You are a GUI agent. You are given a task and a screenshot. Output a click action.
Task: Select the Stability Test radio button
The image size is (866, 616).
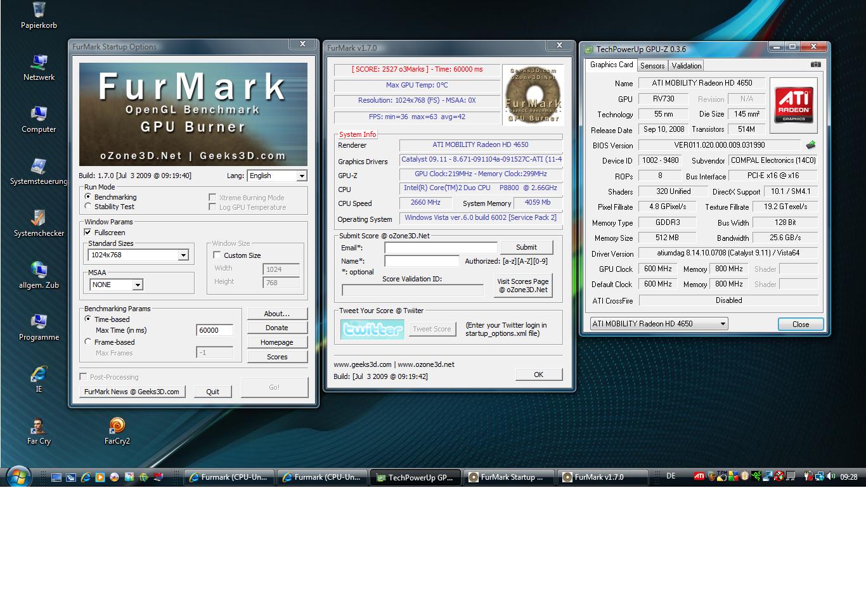click(x=88, y=207)
